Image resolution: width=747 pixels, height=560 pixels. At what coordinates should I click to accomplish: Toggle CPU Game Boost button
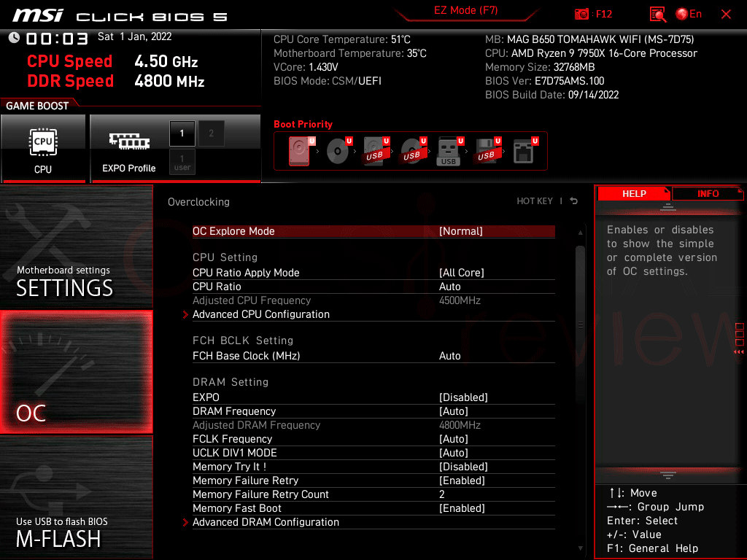[43, 148]
